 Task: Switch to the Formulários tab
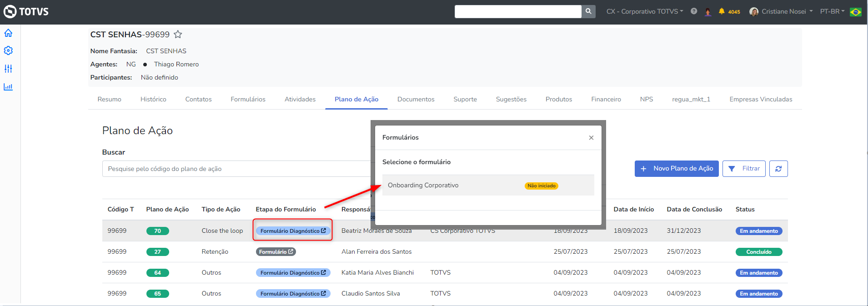(248, 99)
